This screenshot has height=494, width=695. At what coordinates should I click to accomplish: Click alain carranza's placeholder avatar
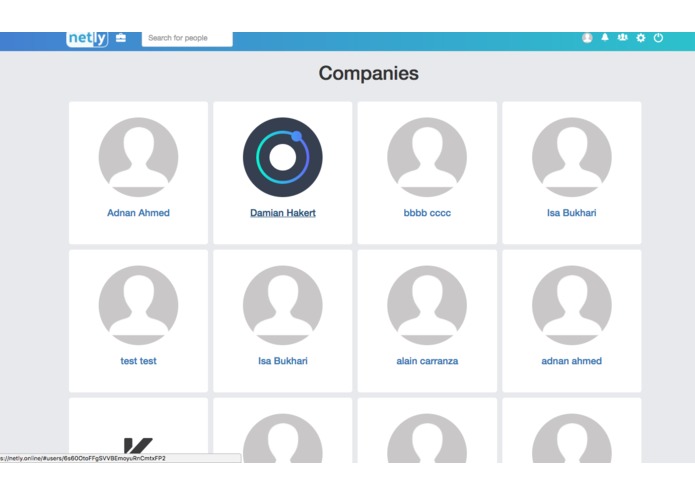click(x=427, y=305)
